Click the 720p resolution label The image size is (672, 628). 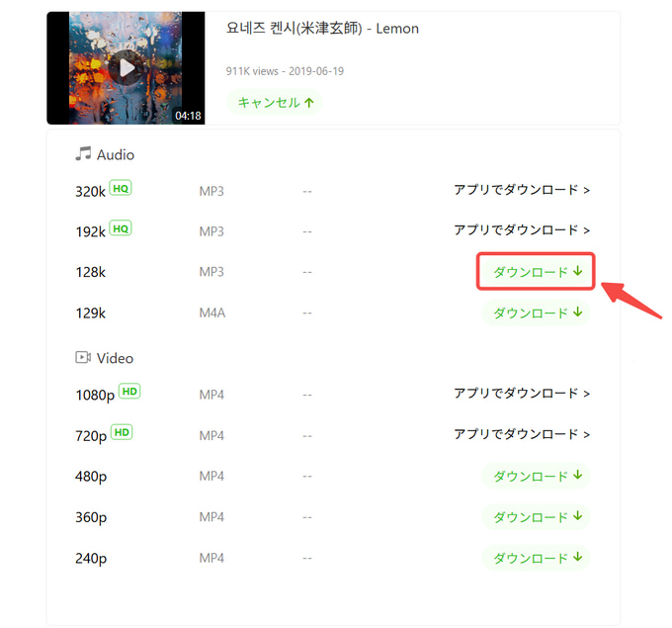91,436
